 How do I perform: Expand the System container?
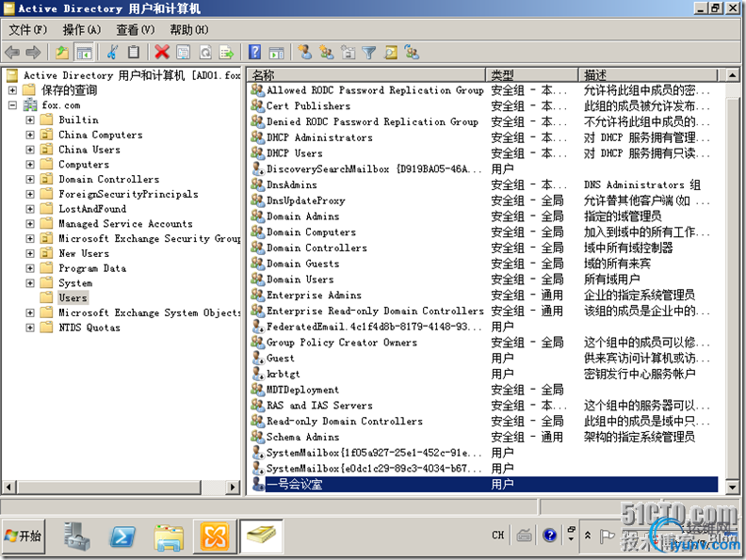coord(30,283)
